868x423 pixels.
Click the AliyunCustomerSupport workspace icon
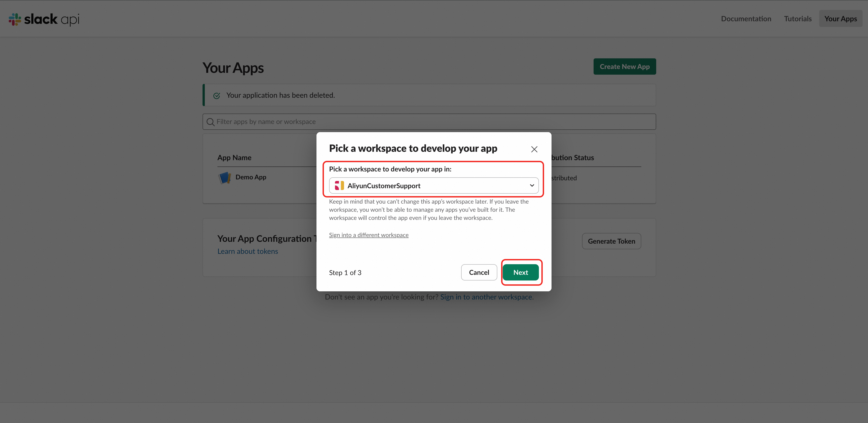(x=339, y=185)
